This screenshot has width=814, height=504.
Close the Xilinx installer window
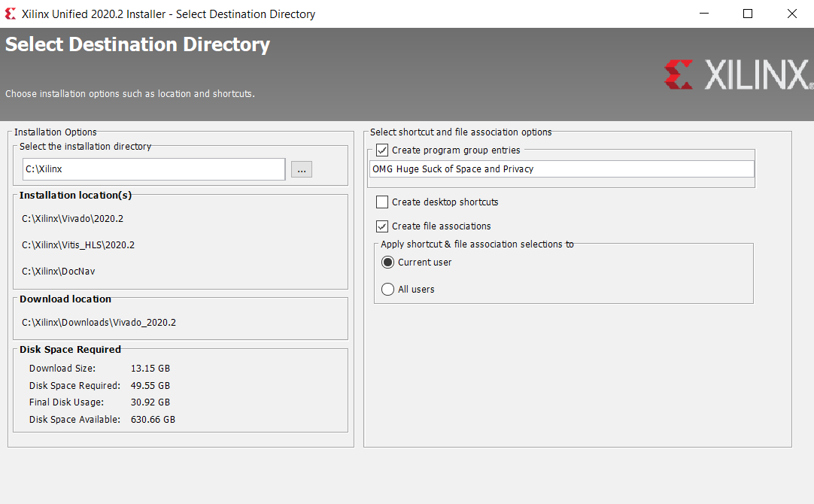click(791, 14)
